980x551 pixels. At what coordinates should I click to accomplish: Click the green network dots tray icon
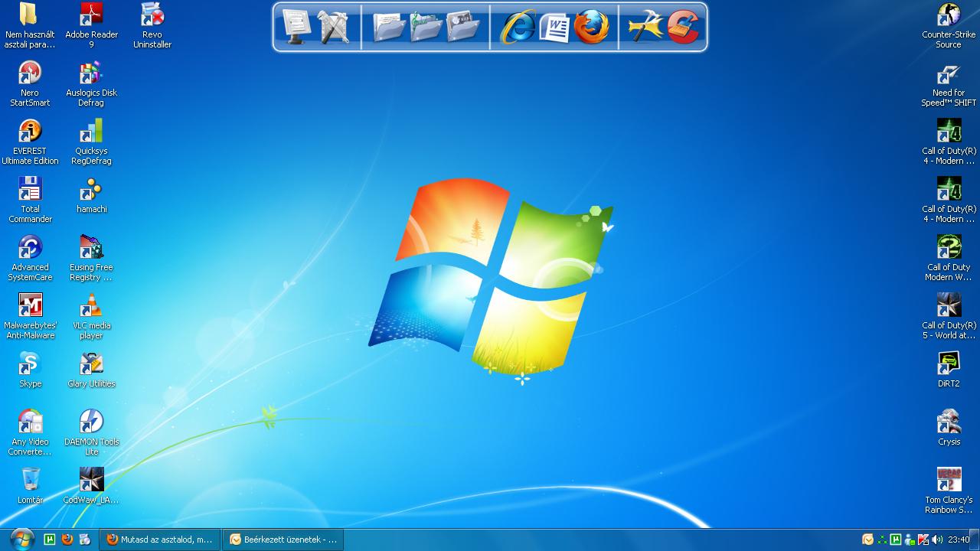tap(882, 540)
